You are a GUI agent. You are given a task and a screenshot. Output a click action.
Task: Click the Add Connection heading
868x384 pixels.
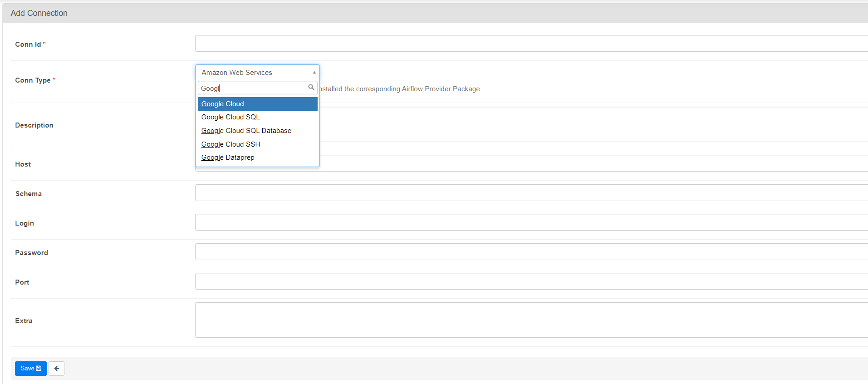tap(39, 13)
